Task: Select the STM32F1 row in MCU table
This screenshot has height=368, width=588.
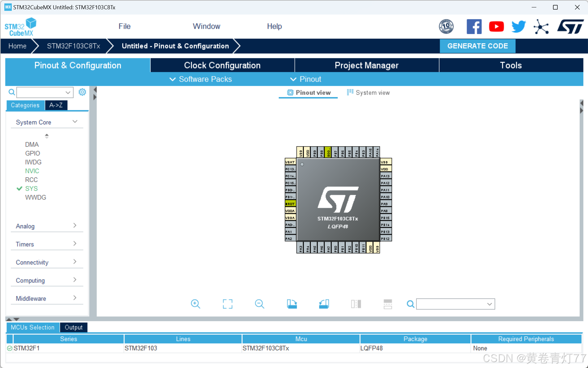Action: tap(294, 348)
